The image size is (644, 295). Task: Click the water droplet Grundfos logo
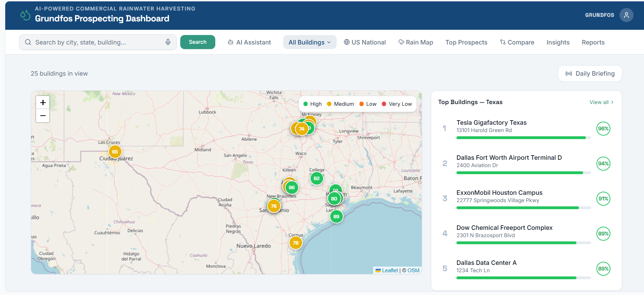click(25, 15)
